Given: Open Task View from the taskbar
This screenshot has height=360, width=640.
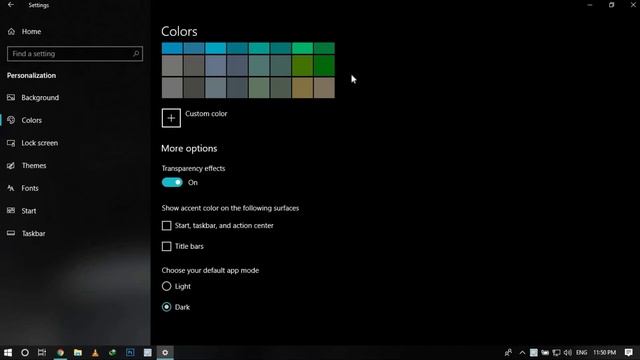Looking at the screenshot, I should coord(42,353).
